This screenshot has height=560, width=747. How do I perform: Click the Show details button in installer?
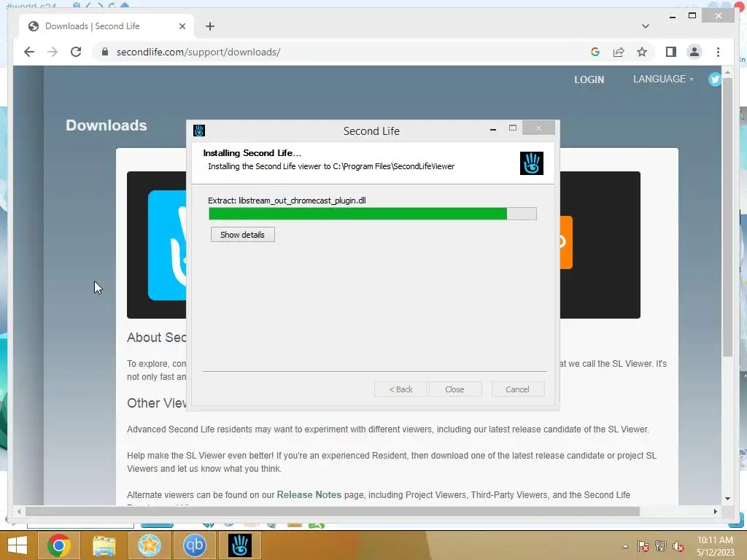tap(242, 235)
